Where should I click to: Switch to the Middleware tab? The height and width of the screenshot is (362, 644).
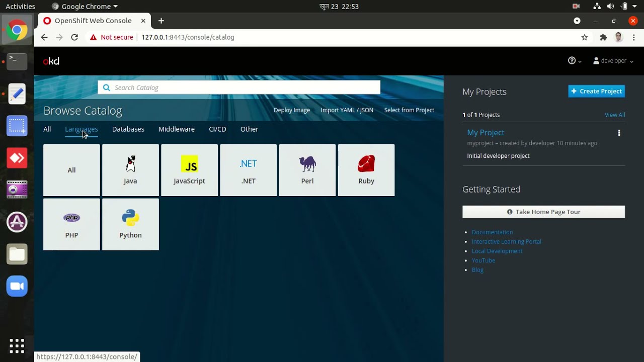click(x=177, y=129)
